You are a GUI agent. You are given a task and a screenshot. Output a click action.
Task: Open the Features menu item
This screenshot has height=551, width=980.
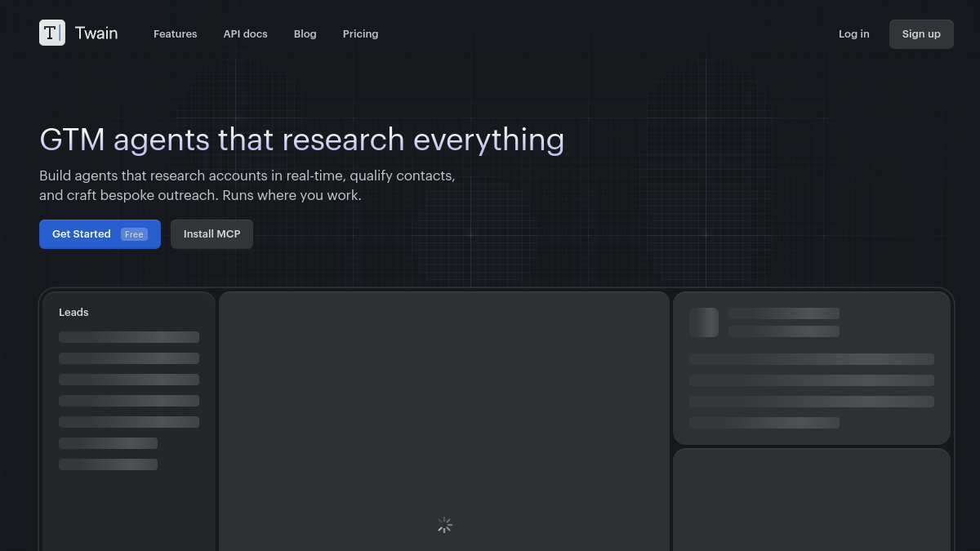coord(175,33)
